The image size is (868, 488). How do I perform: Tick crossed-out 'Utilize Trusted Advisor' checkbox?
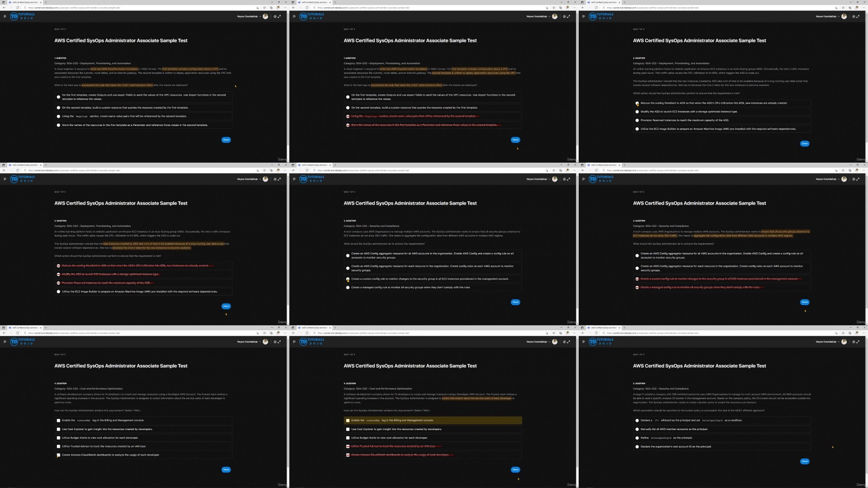click(x=348, y=446)
